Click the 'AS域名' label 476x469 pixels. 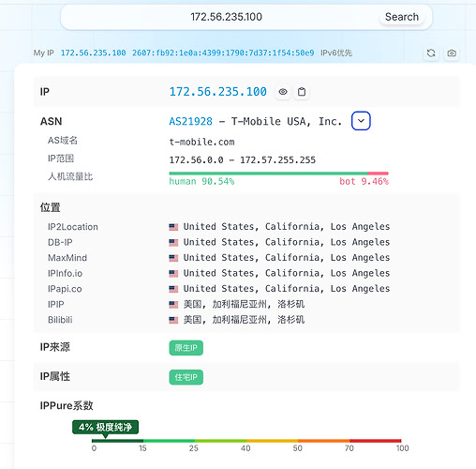[63, 141]
